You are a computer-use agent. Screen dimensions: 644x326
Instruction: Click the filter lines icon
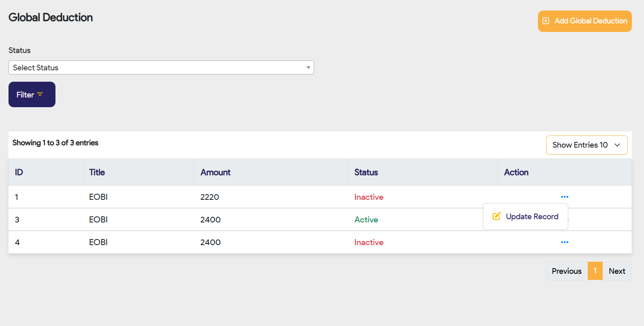pyautogui.click(x=40, y=94)
